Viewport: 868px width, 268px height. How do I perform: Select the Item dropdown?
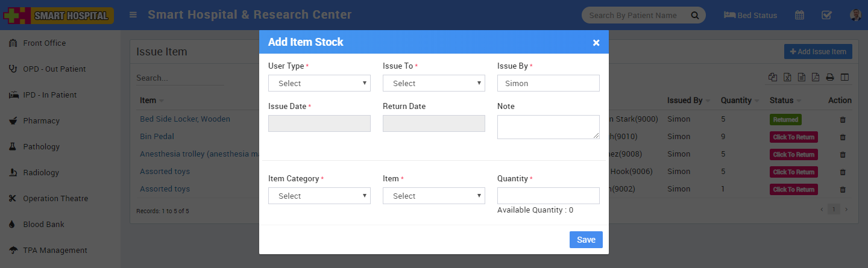click(434, 196)
